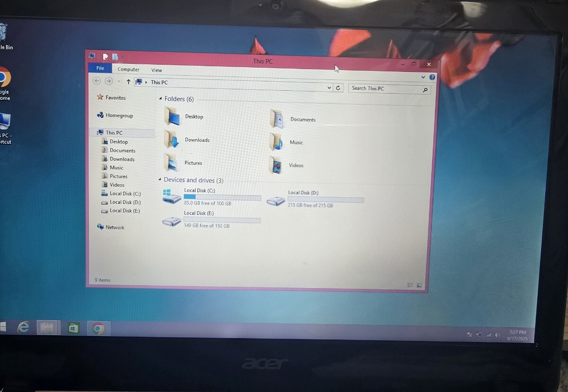Image resolution: width=568 pixels, height=392 pixels.
Task: Click the Local Disk (C:) usage bar
Action: pos(222,197)
